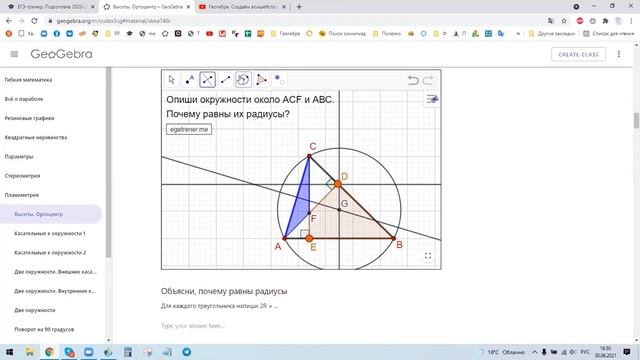Viewport: 640px width, 360px height.
Task: Click point G at circle center
Action: click(x=339, y=210)
